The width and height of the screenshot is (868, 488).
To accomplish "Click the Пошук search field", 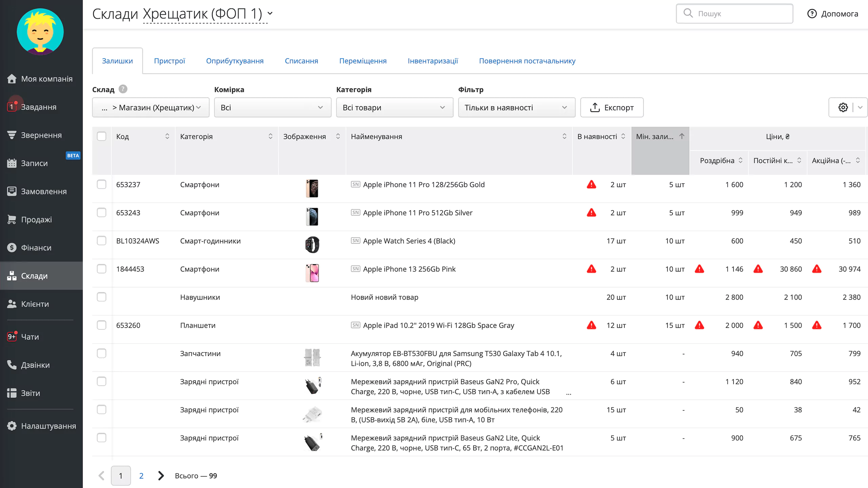I will 734,14.
